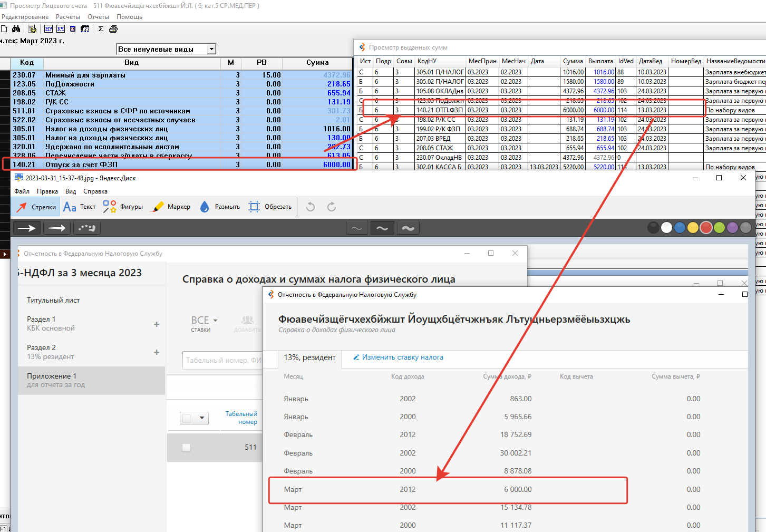Screen dimensions: 766x532
Task: Open the arrow beside the select-all checkbox
Action: click(x=201, y=418)
